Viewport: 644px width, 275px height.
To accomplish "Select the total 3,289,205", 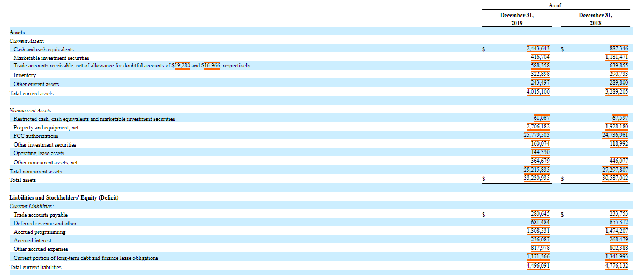I will click(617, 92).
